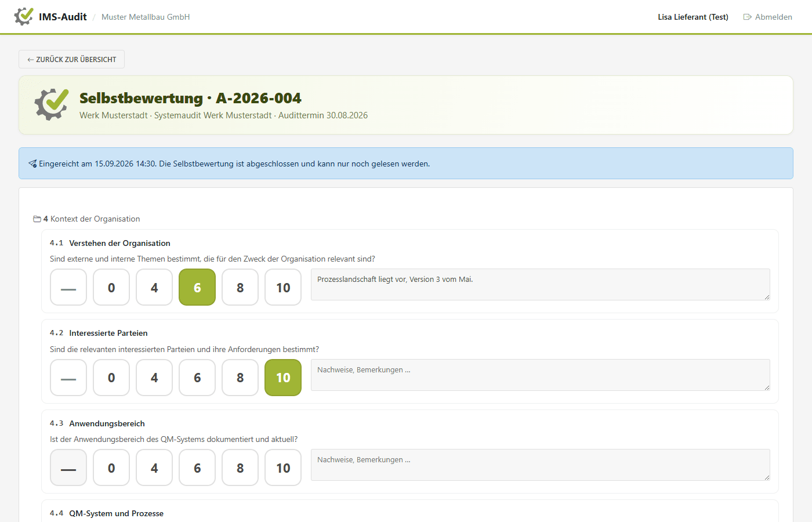Click the remarks field containing Prozesslandschaft text
The image size is (812, 522).
click(x=541, y=284)
